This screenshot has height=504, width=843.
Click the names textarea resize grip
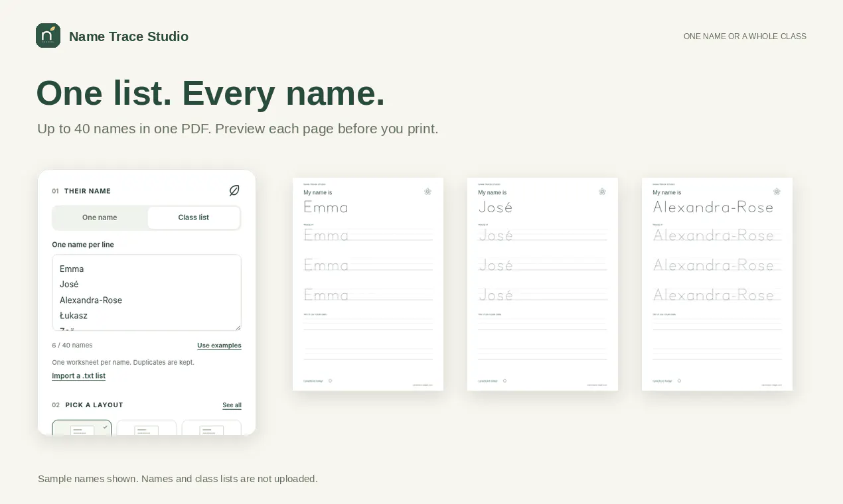pos(237,326)
